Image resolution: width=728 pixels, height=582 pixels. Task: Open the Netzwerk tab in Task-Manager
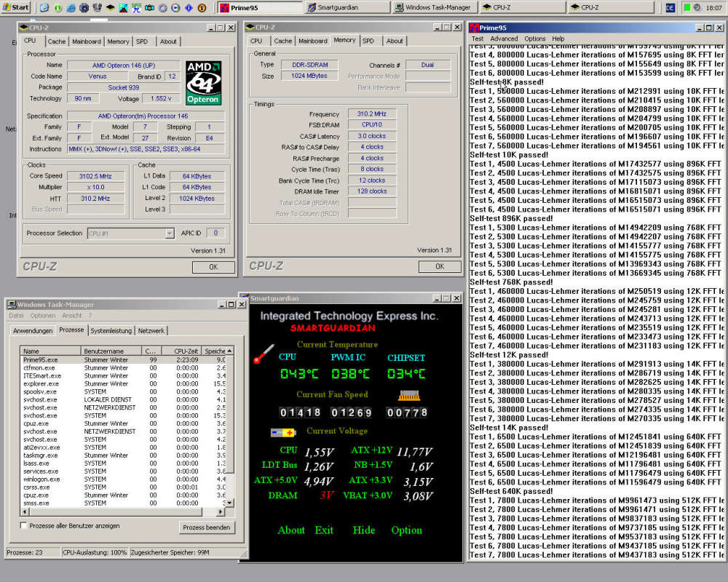coord(151,330)
